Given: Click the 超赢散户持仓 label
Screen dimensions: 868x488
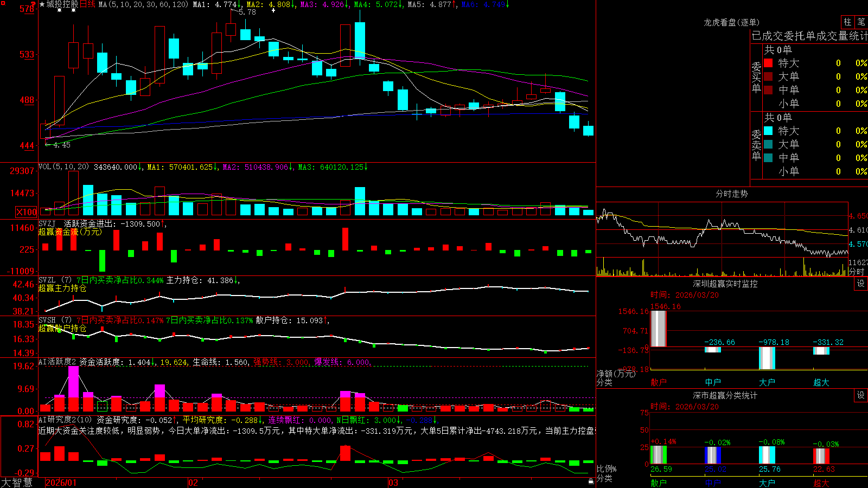Looking at the screenshot, I should click(x=62, y=328).
